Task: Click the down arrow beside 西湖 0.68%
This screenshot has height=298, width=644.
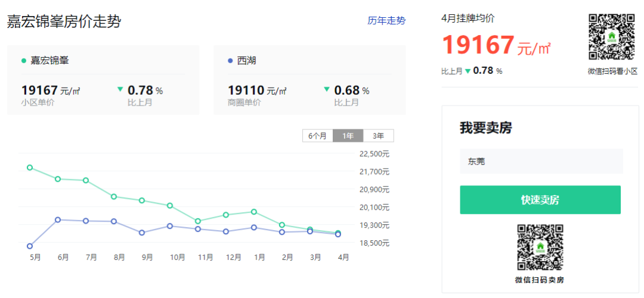Action: pyautogui.click(x=327, y=89)
